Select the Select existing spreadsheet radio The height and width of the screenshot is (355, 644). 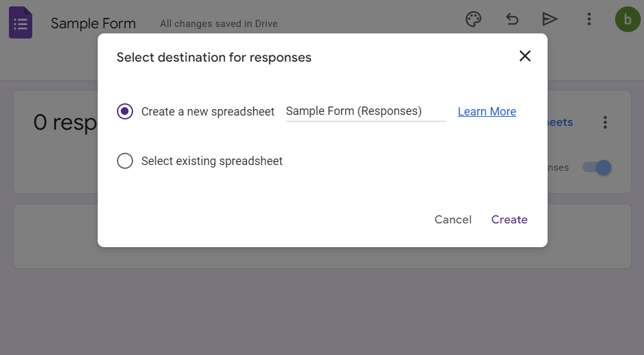125,161
